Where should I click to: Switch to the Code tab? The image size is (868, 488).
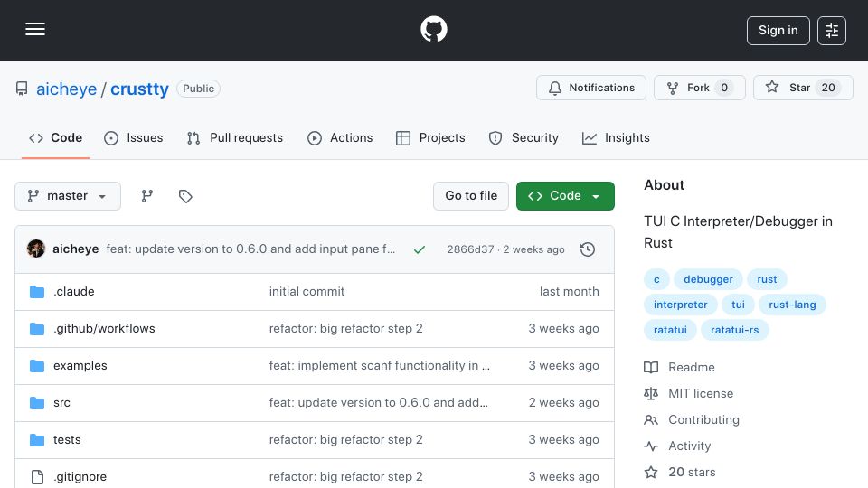55,137
